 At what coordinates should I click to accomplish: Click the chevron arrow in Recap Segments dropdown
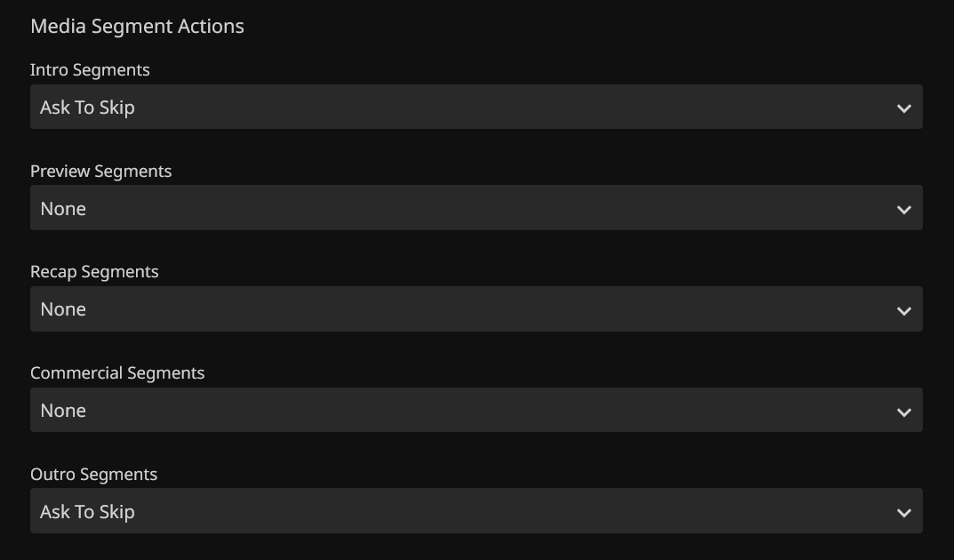(x=904, y=311)
